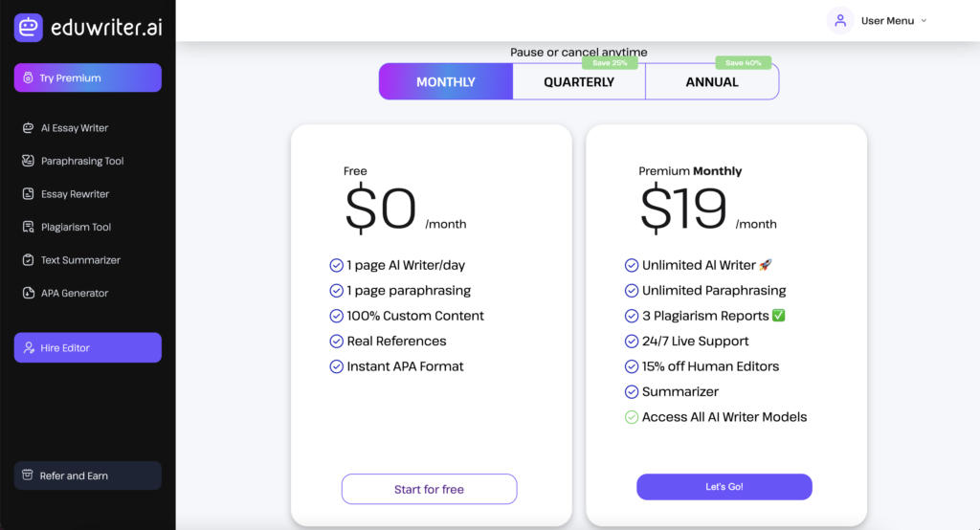Screen dimensions: 980x530
Task: Expand the User Menu dropdown chevron
Action: [x=924, y=21]
